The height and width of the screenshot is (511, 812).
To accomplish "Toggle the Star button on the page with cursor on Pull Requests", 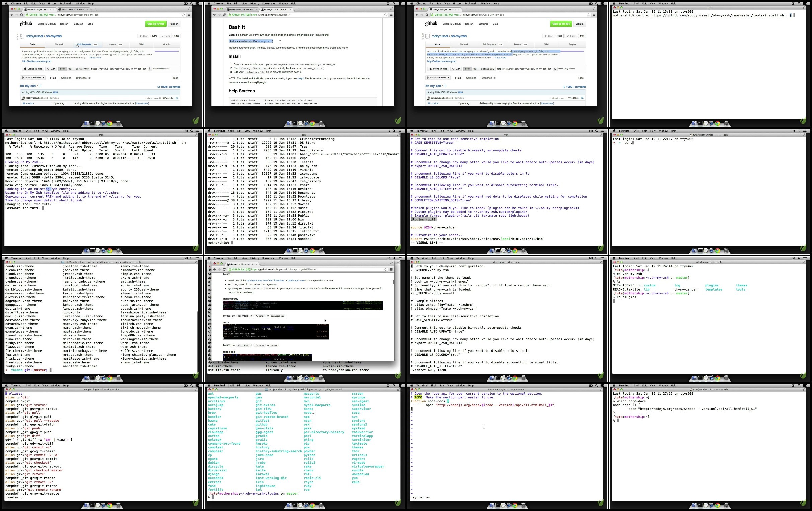I will click(144, 36).
